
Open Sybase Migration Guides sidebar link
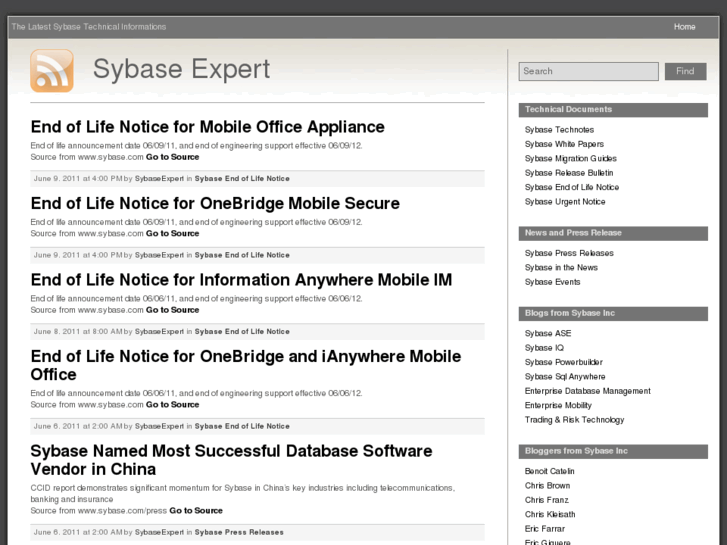(x=571, y=159)
